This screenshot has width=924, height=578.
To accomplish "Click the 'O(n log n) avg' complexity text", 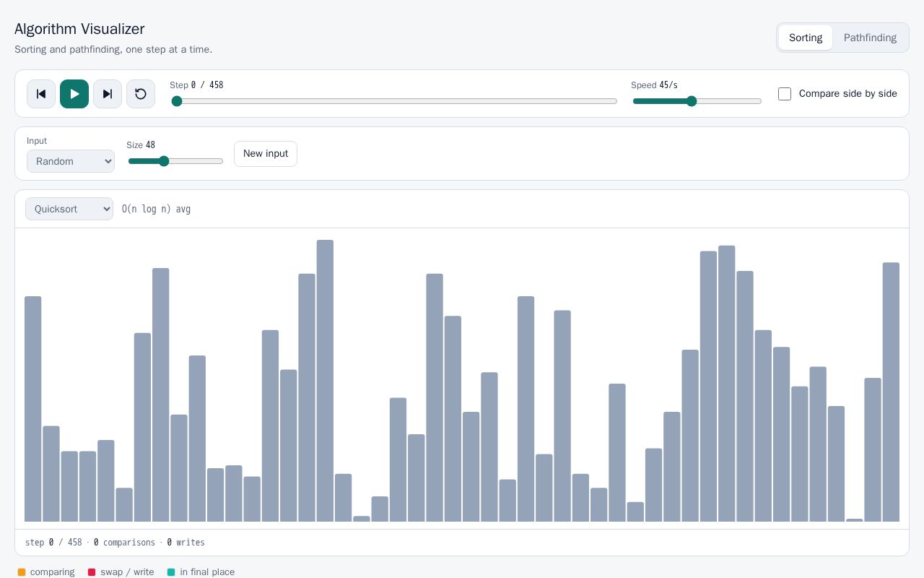I will 157,209.
